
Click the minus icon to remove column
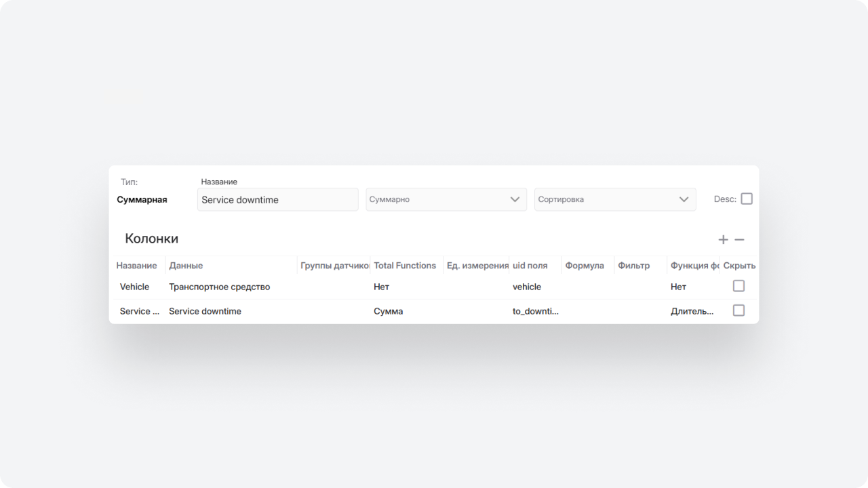pyautogui.click(x=739, y=240)
